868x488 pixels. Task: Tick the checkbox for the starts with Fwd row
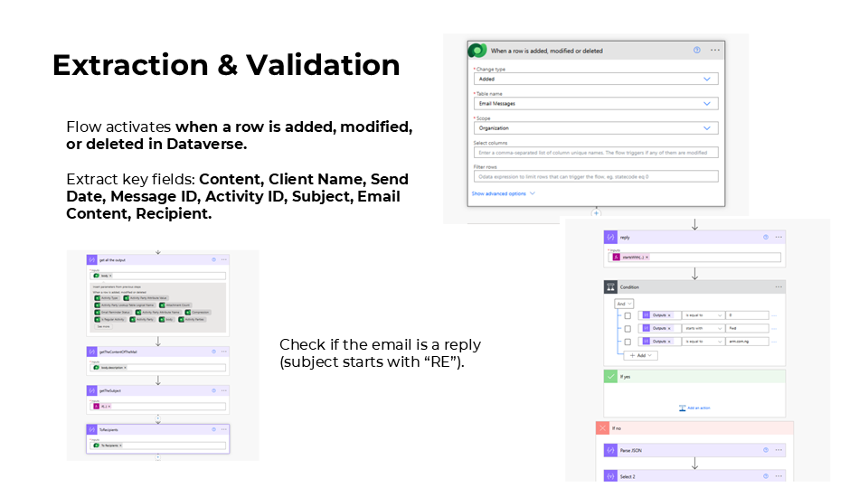[627, 329]
